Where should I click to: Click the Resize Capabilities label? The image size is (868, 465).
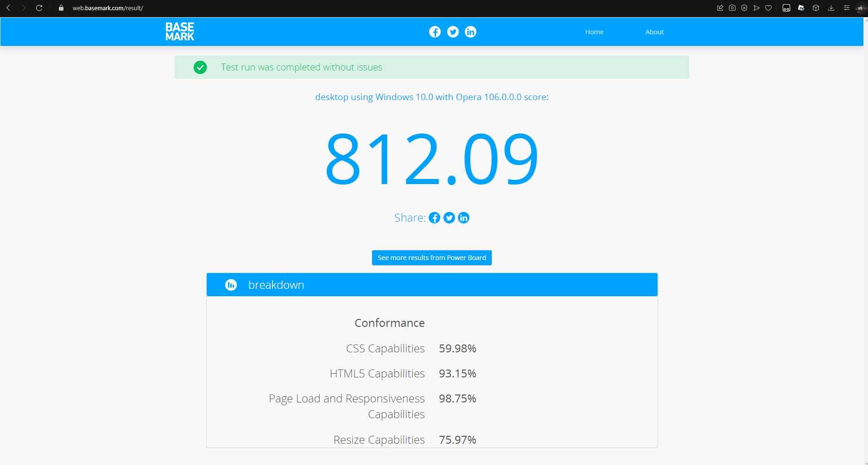click(x=379, y=440)
